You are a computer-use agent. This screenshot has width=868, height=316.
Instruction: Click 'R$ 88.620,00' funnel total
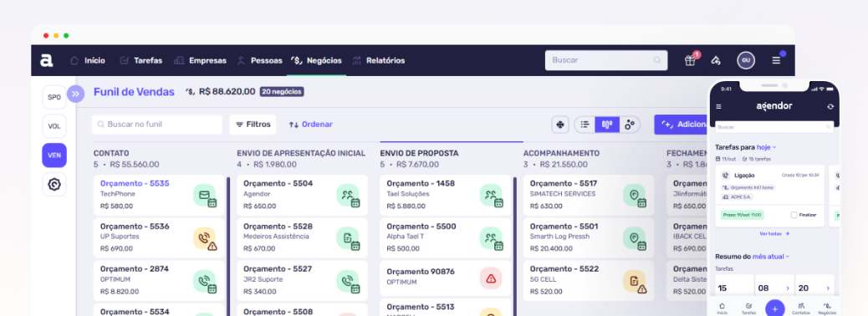(x=227, y=92)
